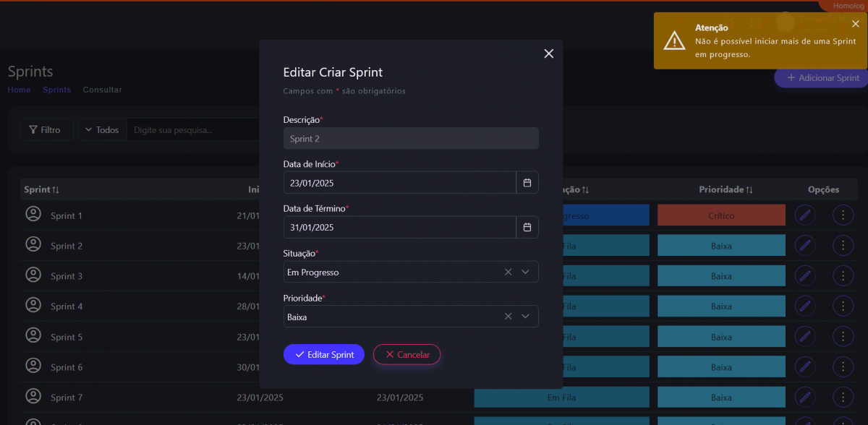Click the pencil edit icon for Sprint 4
Viewport: 868px width, 425px height.
tap(804, 306)
